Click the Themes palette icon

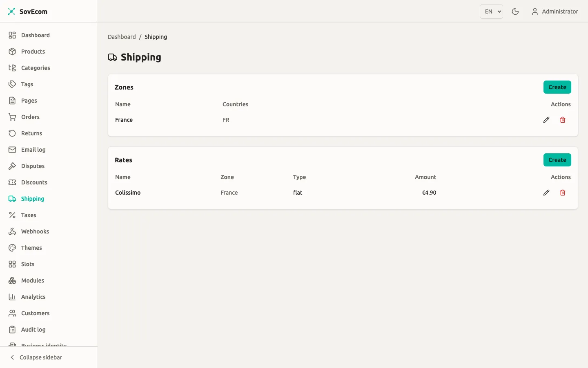[12, 248]
